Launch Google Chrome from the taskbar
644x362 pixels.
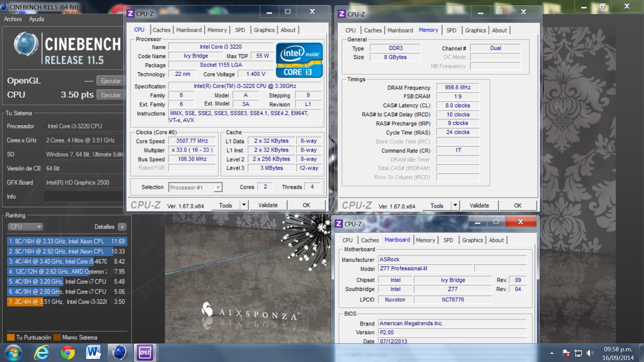[x=67, y=353]
